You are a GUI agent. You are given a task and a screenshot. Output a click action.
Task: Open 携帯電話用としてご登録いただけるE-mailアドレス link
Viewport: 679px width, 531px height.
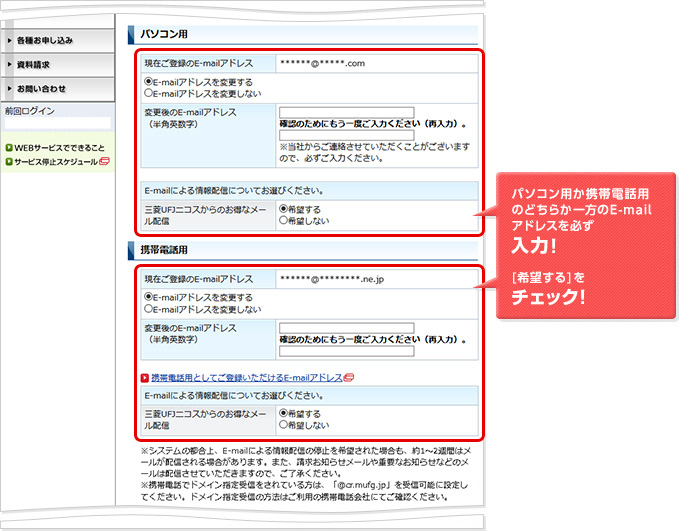pos(245,378)
